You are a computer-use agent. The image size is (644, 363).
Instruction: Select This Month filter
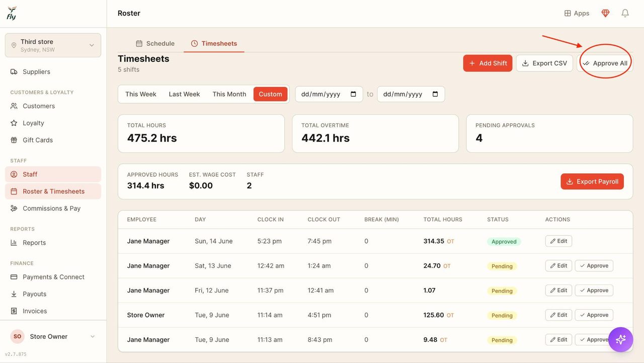point(229,94)
